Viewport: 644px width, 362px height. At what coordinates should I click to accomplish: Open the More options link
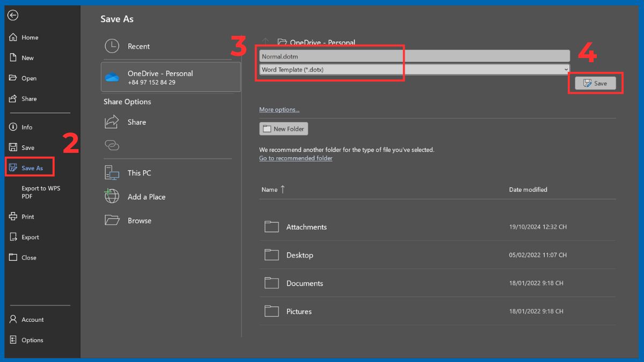tap(279, 110)
